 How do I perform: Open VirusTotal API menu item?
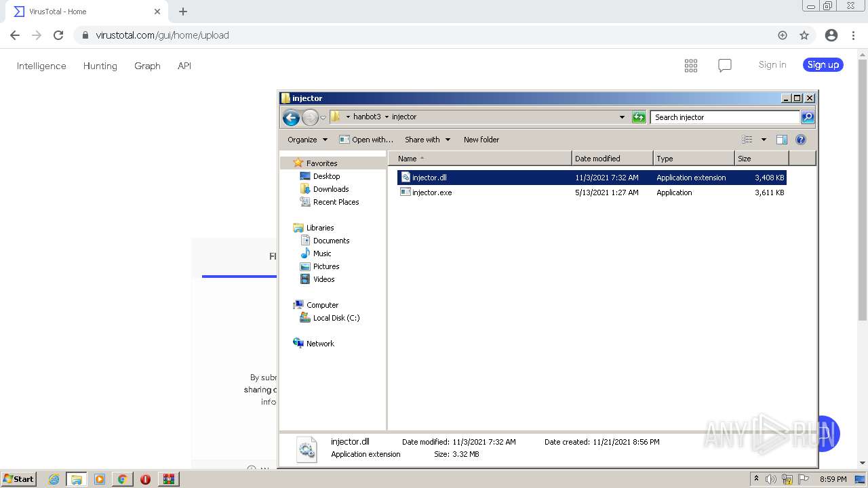coord(184,66)
